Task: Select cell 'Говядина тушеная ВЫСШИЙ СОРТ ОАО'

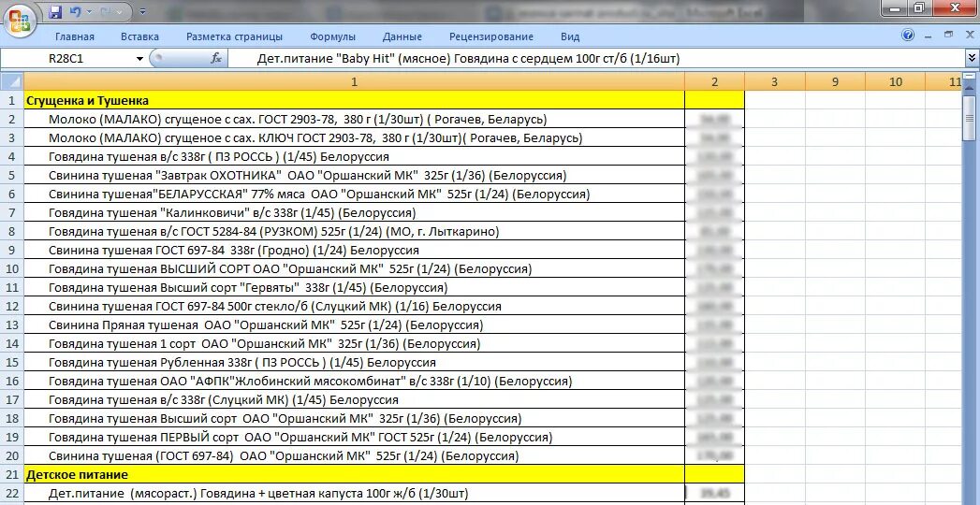Action: (355, 269)
